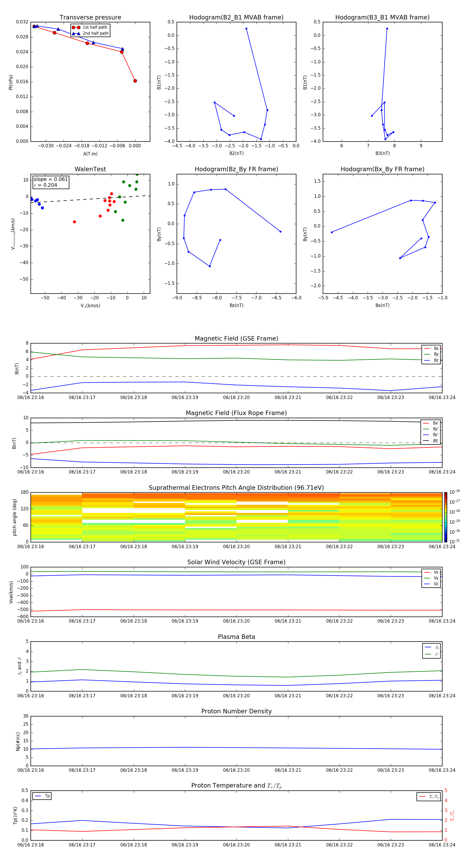Click the 'VA(km/s)' x-axis label in WalenTest
The width and height of the screenshot is (473, 868).
90,306
